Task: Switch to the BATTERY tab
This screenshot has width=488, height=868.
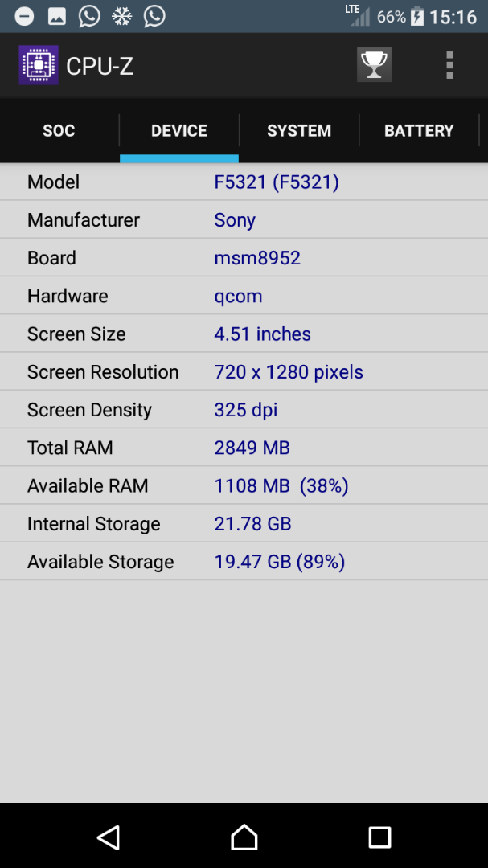Action: (419, 131)
